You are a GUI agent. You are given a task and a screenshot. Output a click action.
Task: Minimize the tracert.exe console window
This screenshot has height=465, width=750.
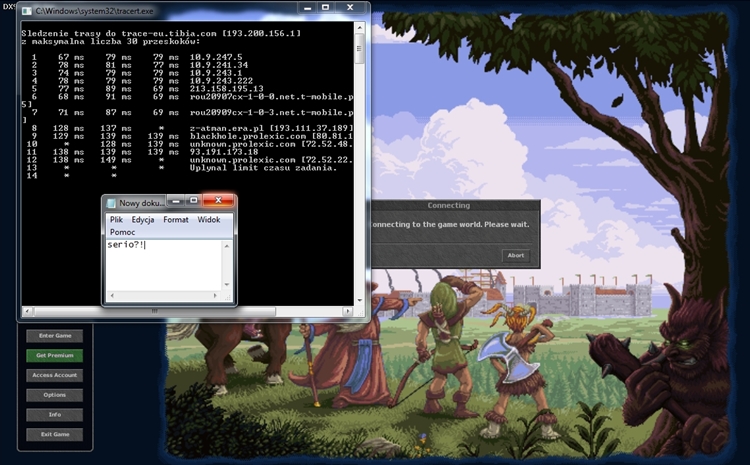(x=308, y=8)
